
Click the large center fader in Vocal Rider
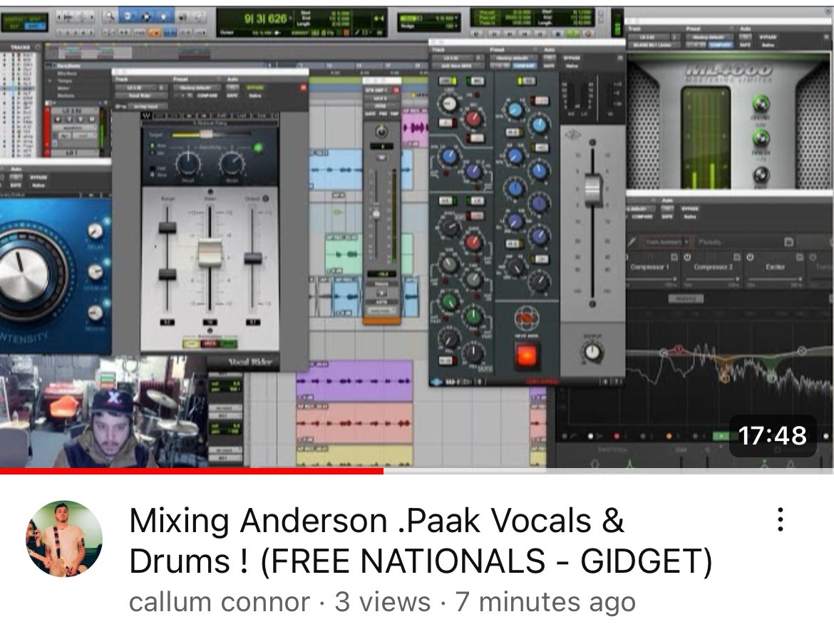pyautogui.click(x=210, y=254)
